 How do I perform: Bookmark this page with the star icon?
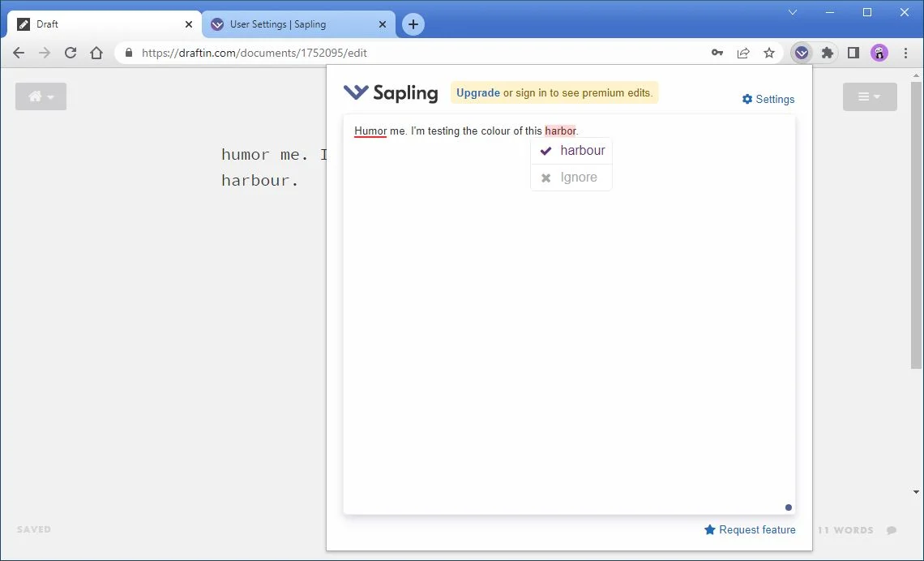(769, 53)
